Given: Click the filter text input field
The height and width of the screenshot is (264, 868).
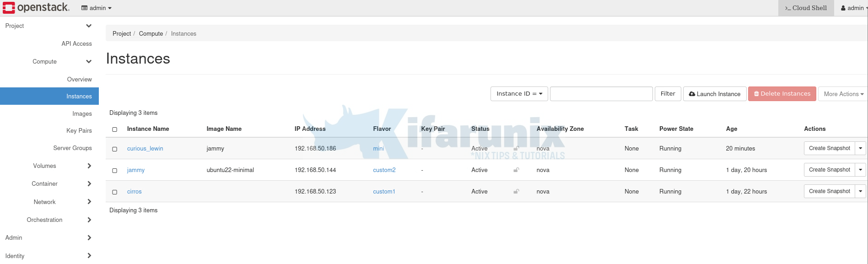Looking at the screenshot, I should 601,94.
